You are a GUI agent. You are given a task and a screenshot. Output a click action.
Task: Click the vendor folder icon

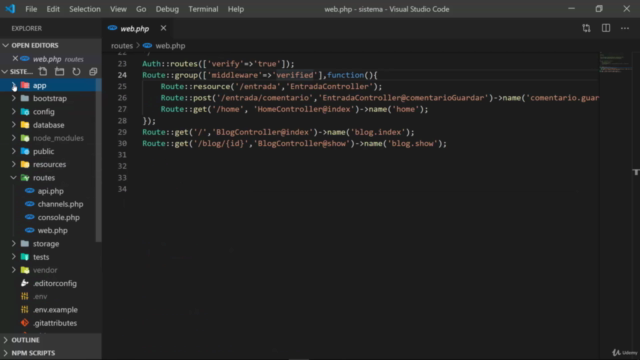(x=25, y=270)
